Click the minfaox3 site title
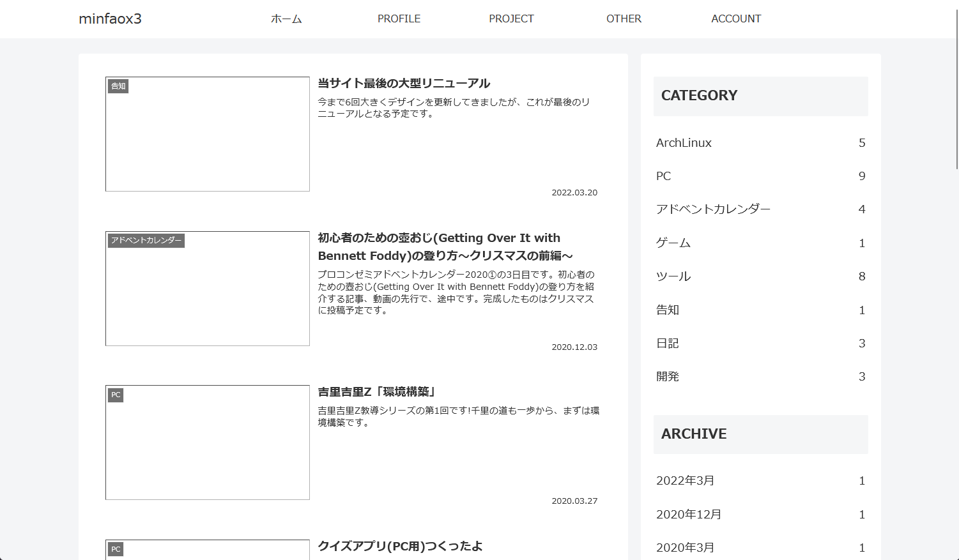 (x=110, y=19)
